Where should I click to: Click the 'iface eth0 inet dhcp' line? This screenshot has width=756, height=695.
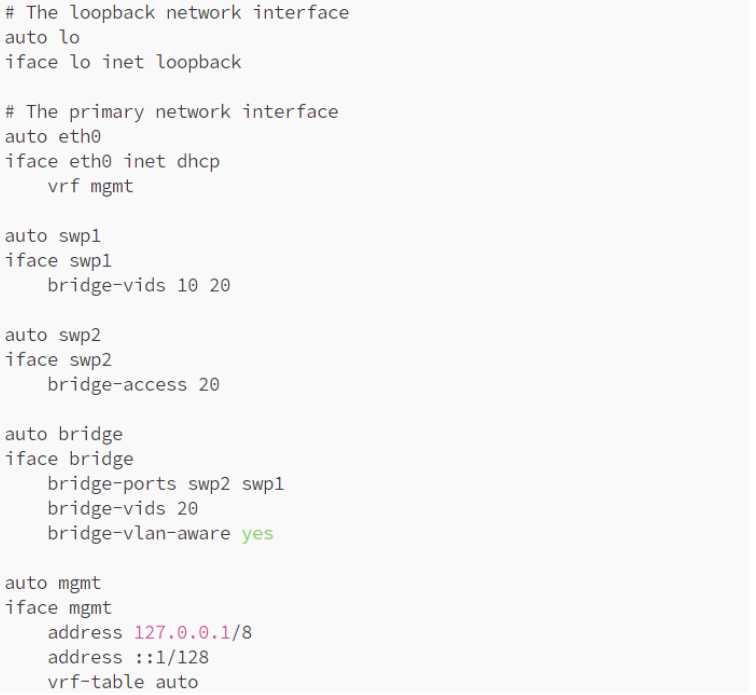point(112,161)
